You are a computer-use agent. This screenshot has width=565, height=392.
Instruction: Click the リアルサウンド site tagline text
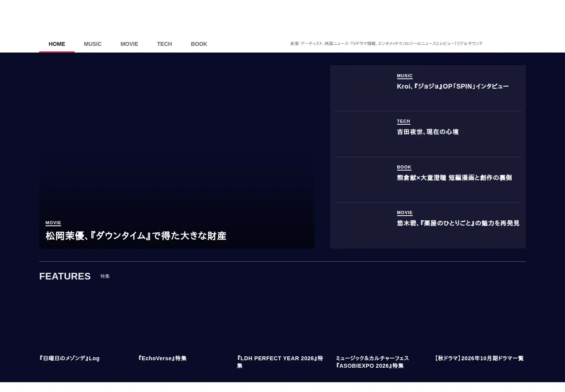tap(386, 44)
